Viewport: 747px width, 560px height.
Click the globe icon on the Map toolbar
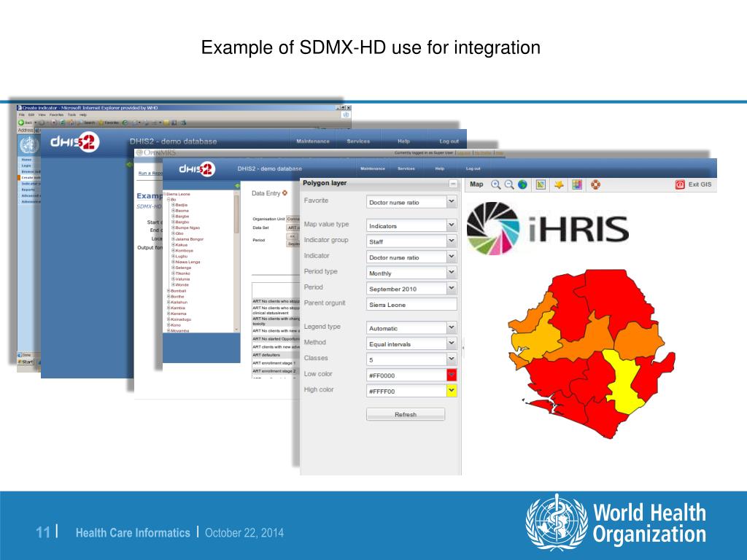pos(522,184)
